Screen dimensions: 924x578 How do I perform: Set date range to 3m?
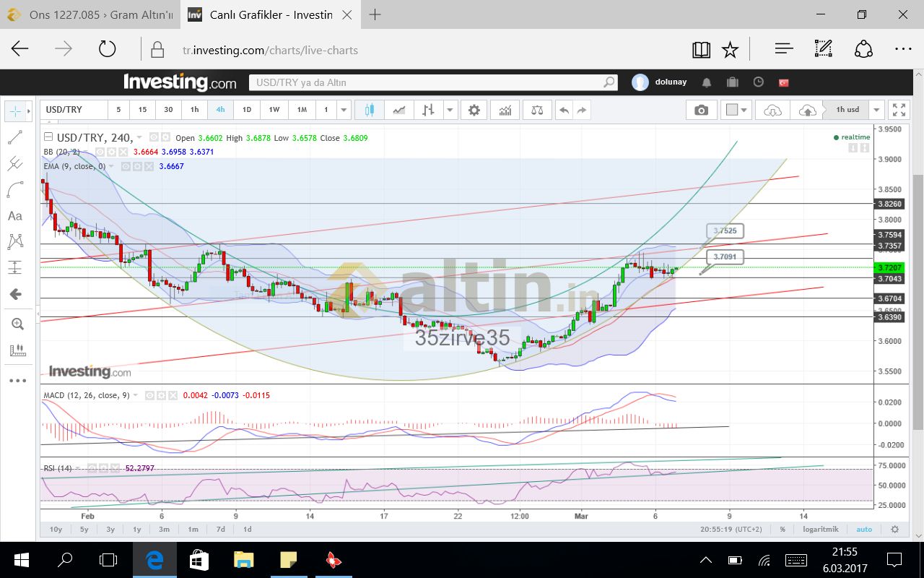pos(165,529)
